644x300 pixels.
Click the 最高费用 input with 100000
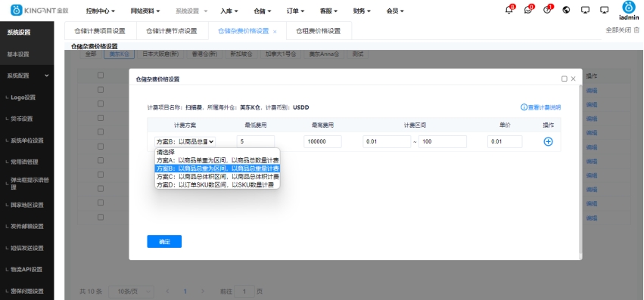tap(323, 141)
